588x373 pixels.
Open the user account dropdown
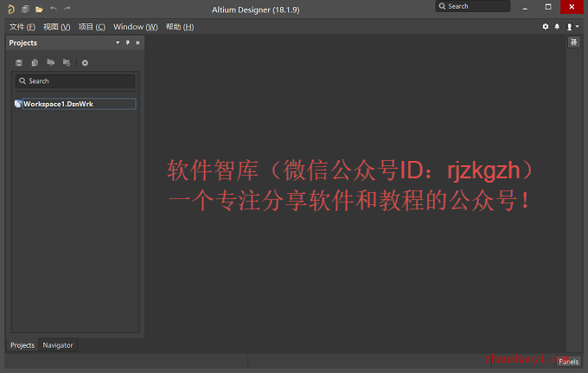pos(572,27)
